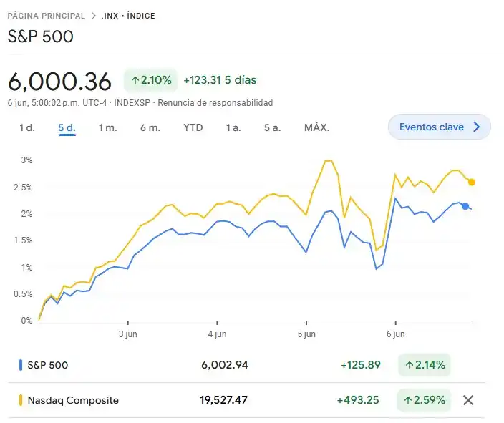
Task: Click the 0.5% y-axis label
Action: coord(23,293)
